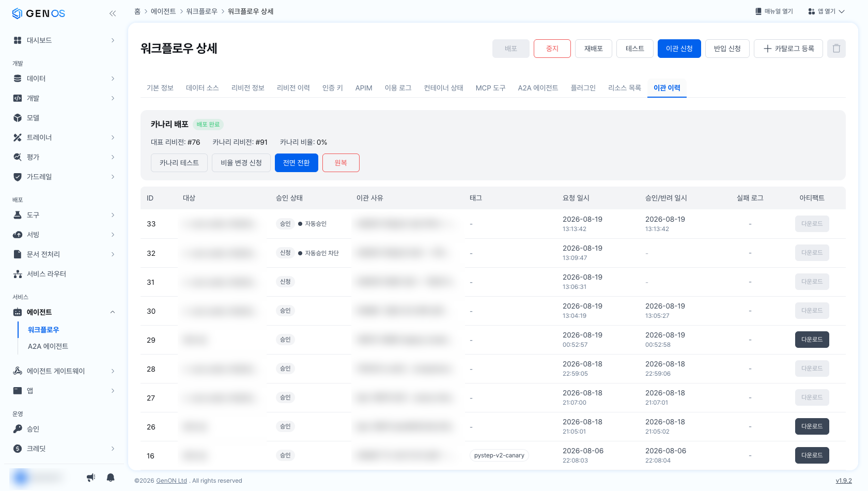Viewport: 868px width, 491px height.
Task: Expand the 에이전트 게이트웨이 chevron
Action: pyautogui.click(x=113, y=371)
